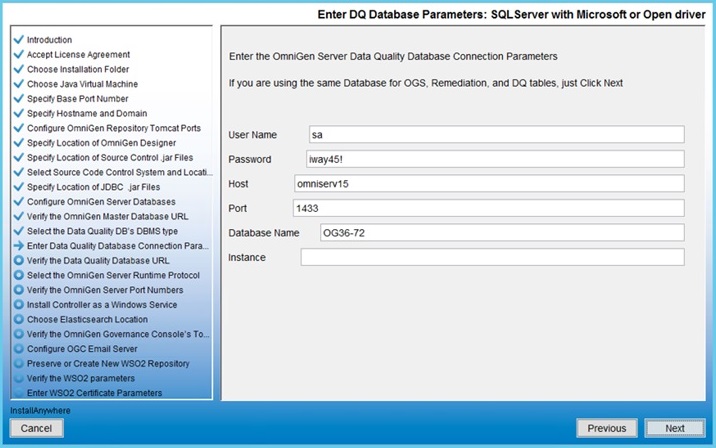Click checkmark beside Specify Hostname and Domain
The width and height of the screenshot is (716, 448).
point(19,113)
